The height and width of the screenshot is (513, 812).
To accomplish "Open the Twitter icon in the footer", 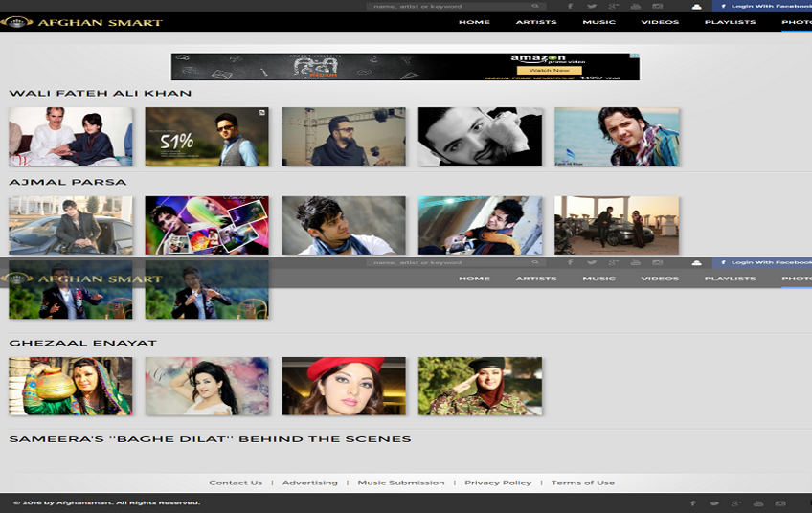I will click(x=714, y=503).
